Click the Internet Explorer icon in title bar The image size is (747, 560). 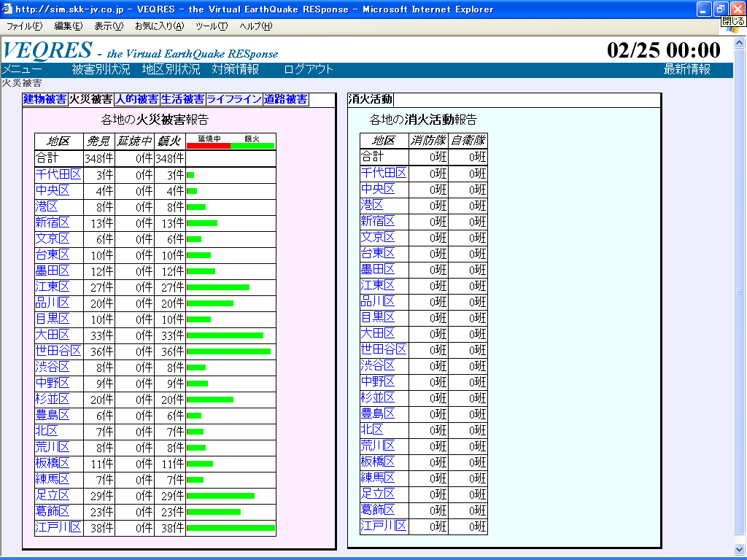click(x=7, y=9)
